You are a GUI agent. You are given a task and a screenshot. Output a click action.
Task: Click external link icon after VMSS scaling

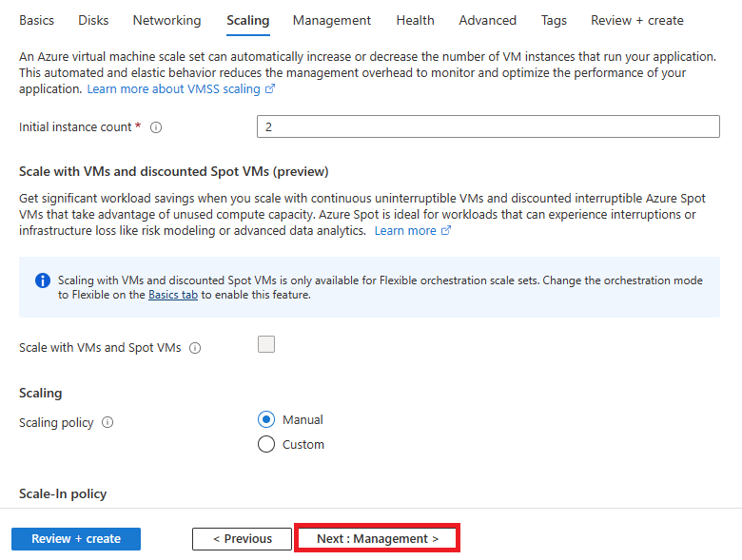click(270, 88)
